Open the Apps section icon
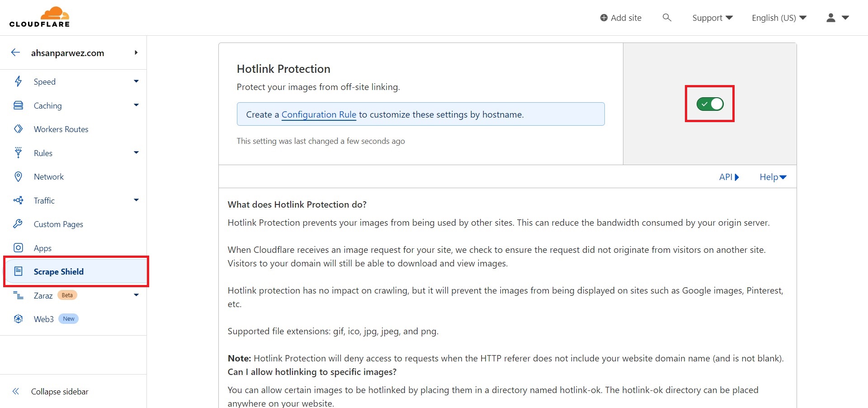This screenshot has width=868, height=408. (18, 247)
